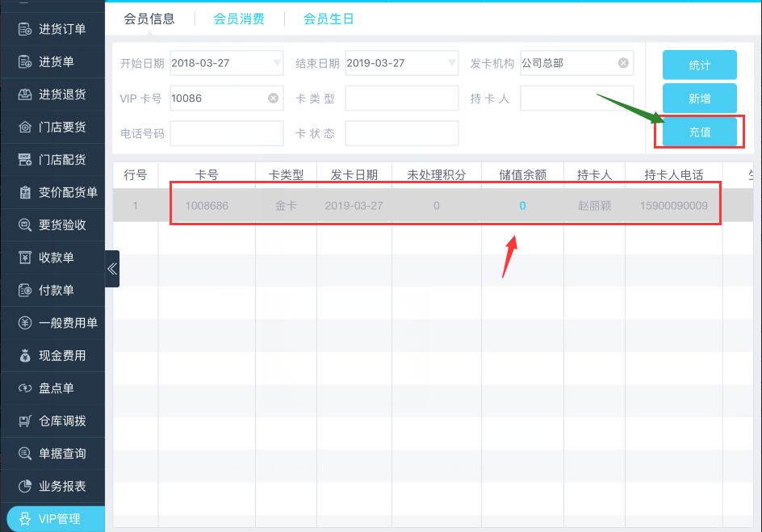The width and height of the screenshot is (762, 532).
Task: Click the 统计 button
Action: pyautogui.click(x=699, y=65)
